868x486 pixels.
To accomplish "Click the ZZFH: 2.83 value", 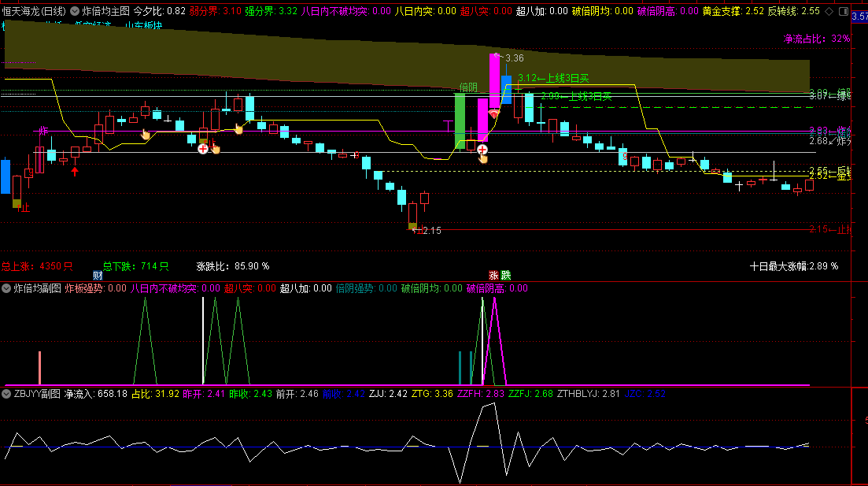I will [x=481, y=394].
